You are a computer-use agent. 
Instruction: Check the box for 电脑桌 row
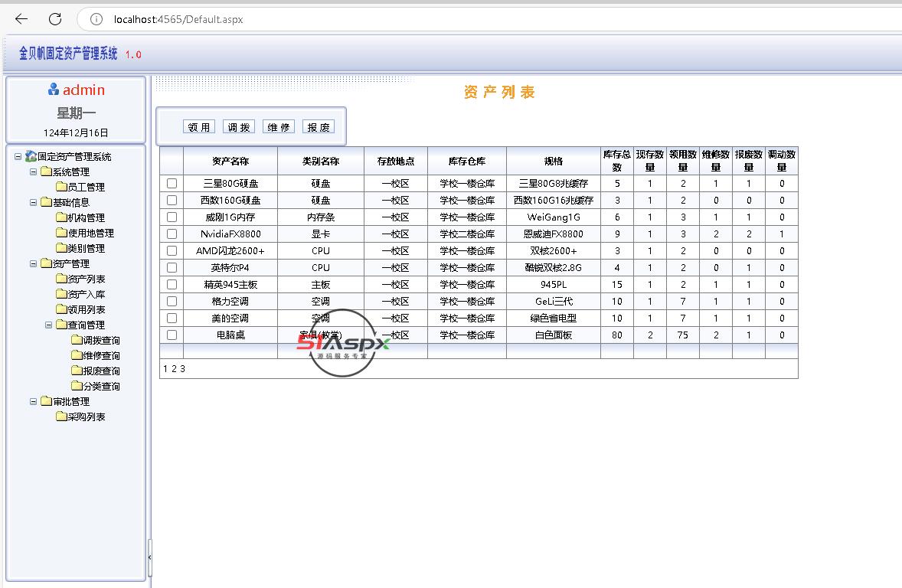click(x=172, y=335)
